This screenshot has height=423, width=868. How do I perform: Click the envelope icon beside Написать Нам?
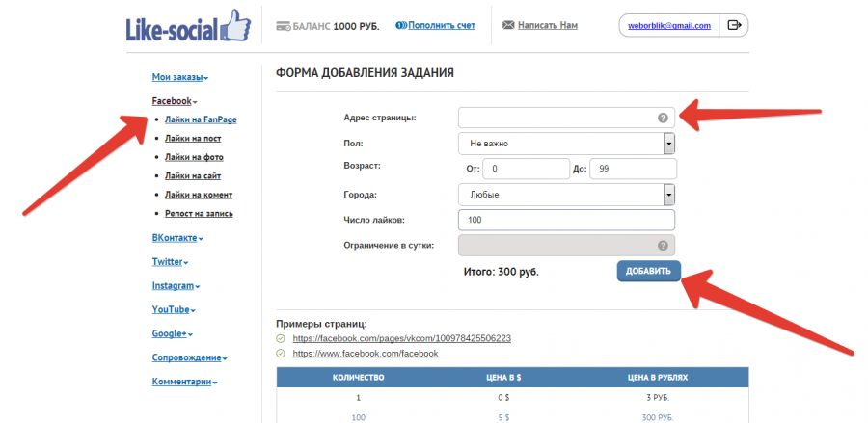click(508, 25)
